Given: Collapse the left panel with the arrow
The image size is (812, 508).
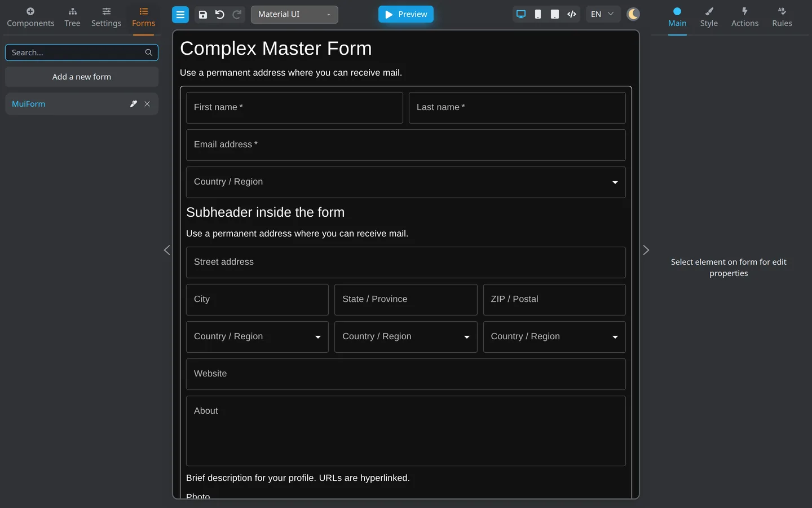Looking at the screenshot, I should [167, 250].
